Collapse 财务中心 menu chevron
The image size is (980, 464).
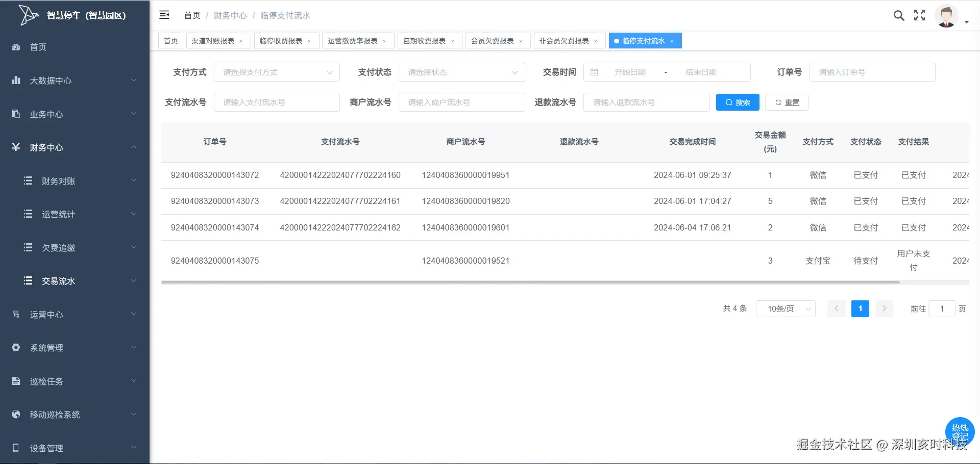coord(134,147)
